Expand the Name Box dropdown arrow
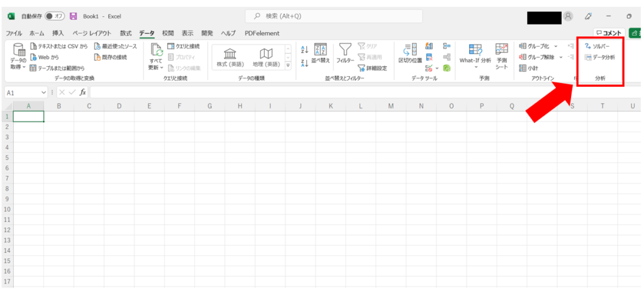644x292 pixels. [43, 93]
